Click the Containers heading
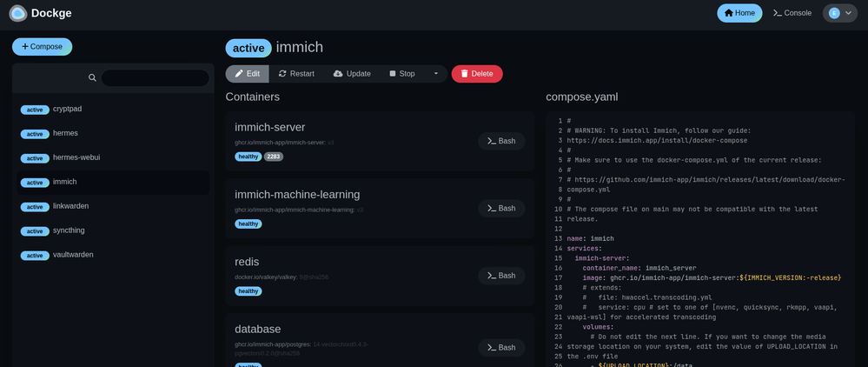The width and height of the screenshot is (868, 367). tap(253, 97)
